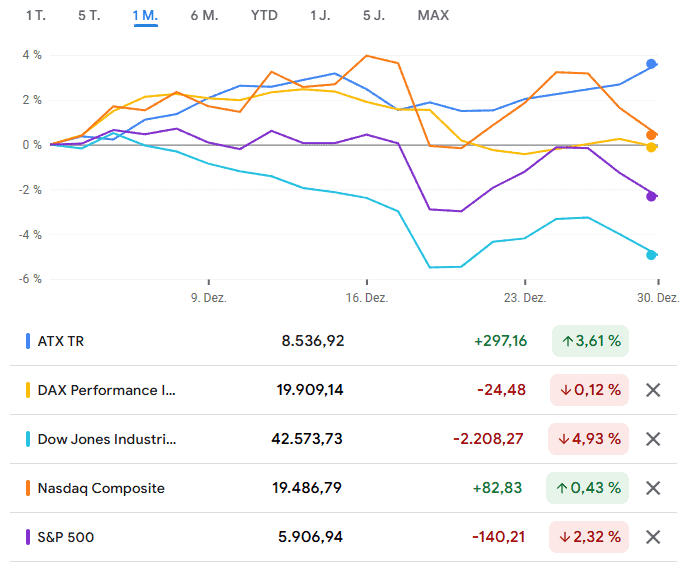Click the 30. Dez. axis label
Image resolution: width=683 pixels, height=572 pixels.
point(658,298)
